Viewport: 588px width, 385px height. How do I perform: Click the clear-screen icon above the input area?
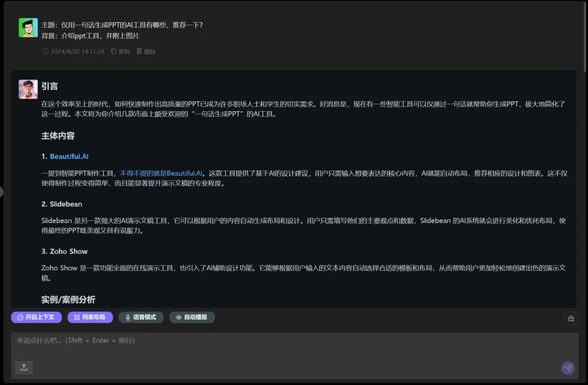coord(571,318)
